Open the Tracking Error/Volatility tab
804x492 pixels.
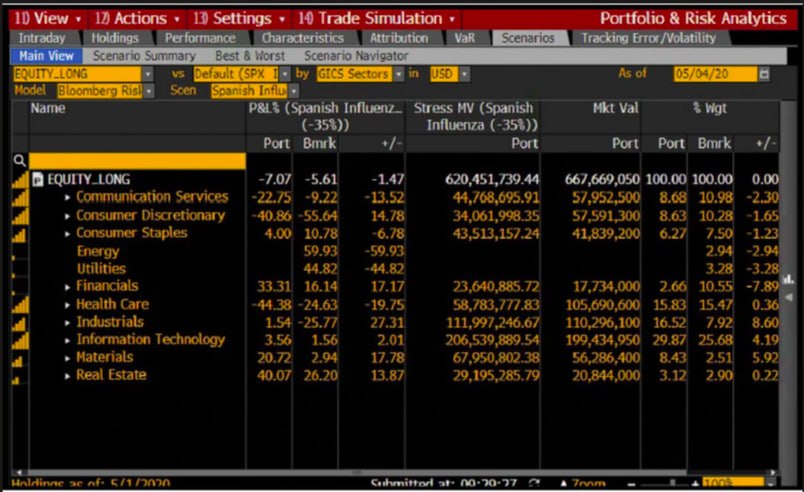point(649,38)
